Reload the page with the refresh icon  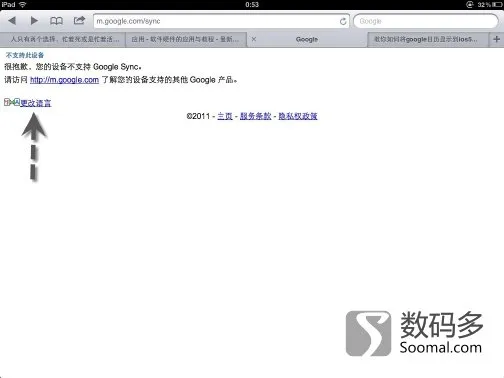[343, 21]
